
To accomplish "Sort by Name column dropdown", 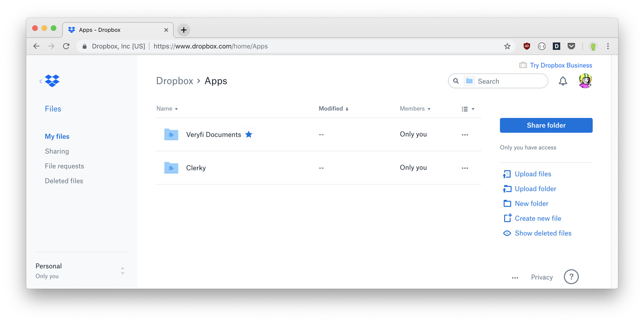I will [x=167, y=109].
